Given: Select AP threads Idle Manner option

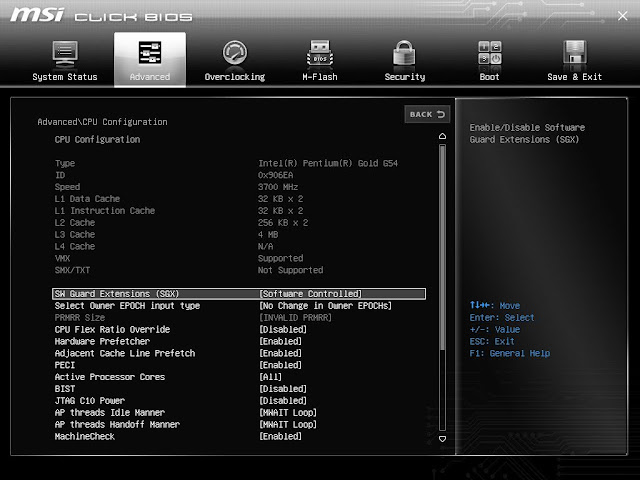Looking at the screenshot, I should click(110, 412).
